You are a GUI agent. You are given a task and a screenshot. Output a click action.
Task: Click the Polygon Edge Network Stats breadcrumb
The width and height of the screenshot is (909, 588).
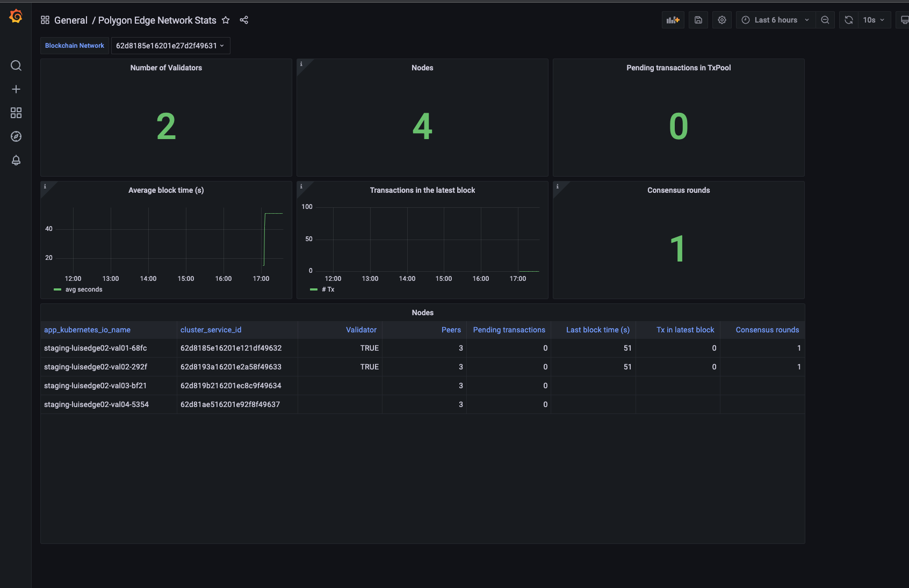(157, 20)
